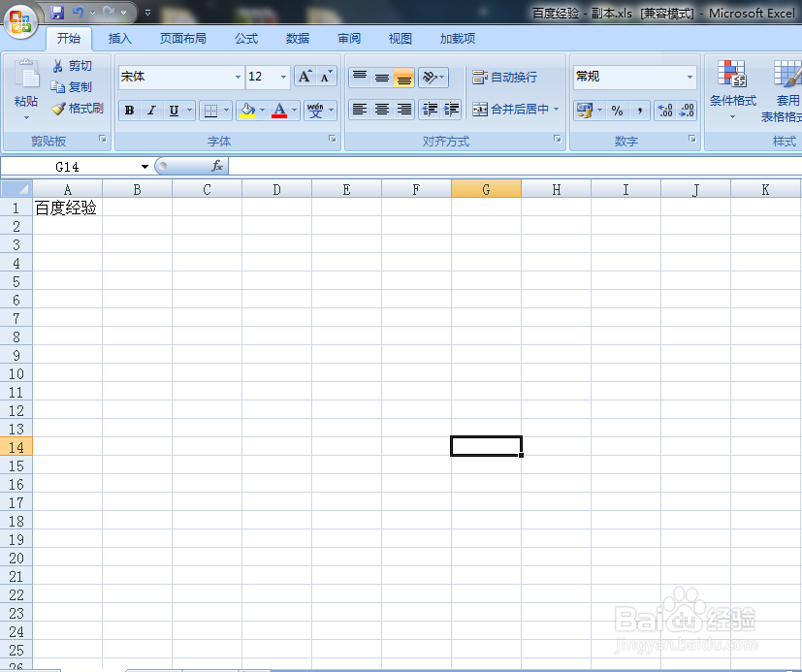Apply yellow fill color
The image size is (802, 672).
tap(247, 110)
